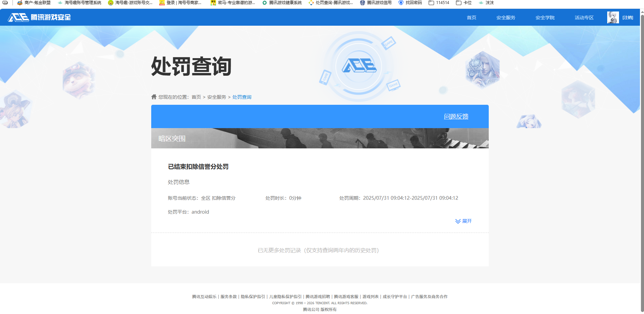The width and height of the screenshot is (644, 314).
Task: Click the user avatar in header
Action: (x=613, y=17)
